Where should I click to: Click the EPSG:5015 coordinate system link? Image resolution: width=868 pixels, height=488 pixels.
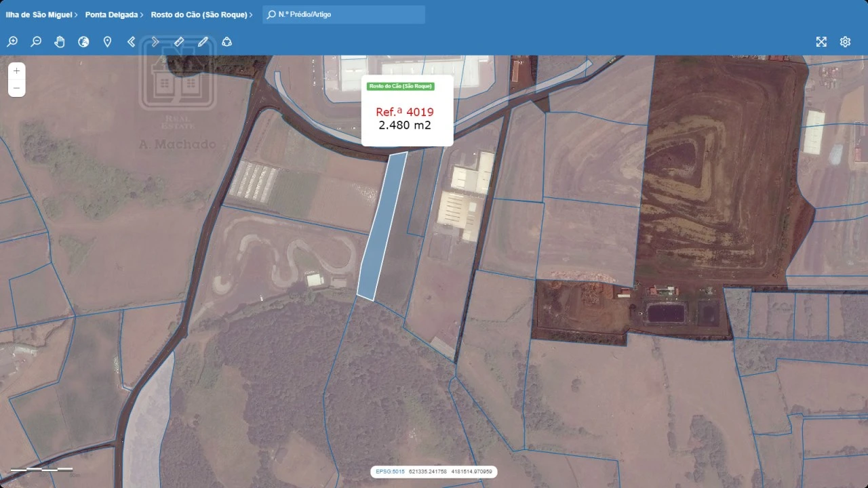390,472
